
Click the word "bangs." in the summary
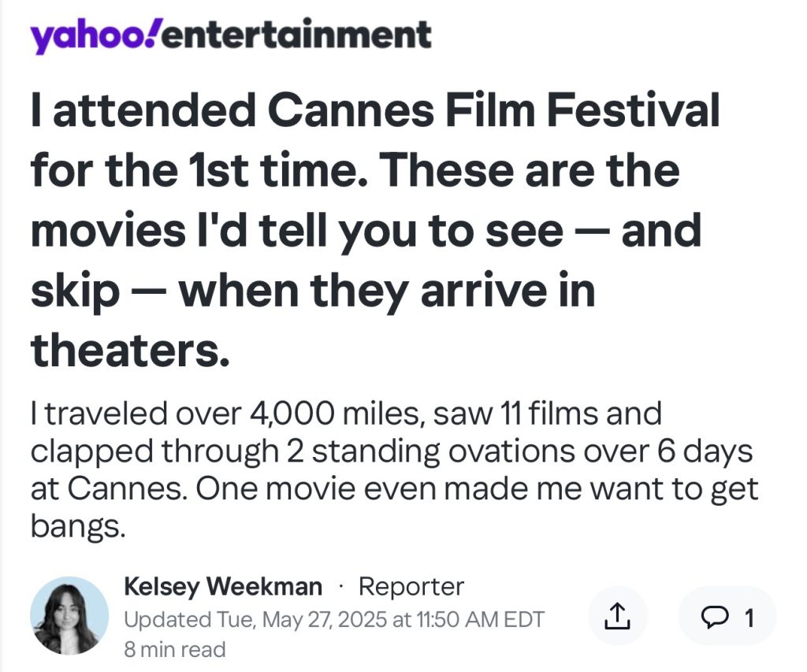click(x=77, y=525)
